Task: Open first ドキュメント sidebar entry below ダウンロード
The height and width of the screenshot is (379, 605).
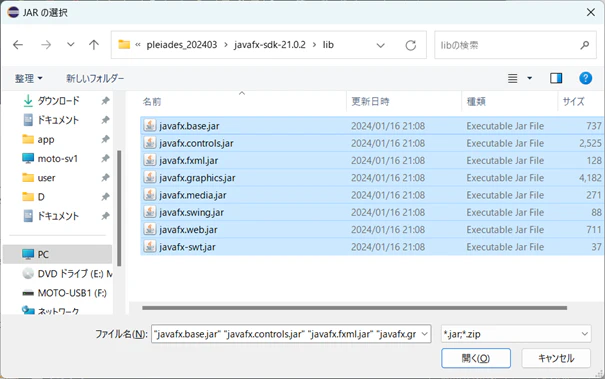Action: click(58, 120)
